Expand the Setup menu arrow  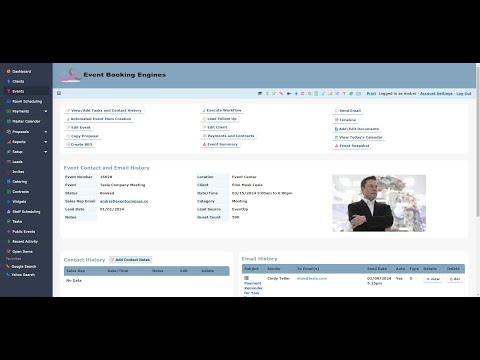pos(46,152)
